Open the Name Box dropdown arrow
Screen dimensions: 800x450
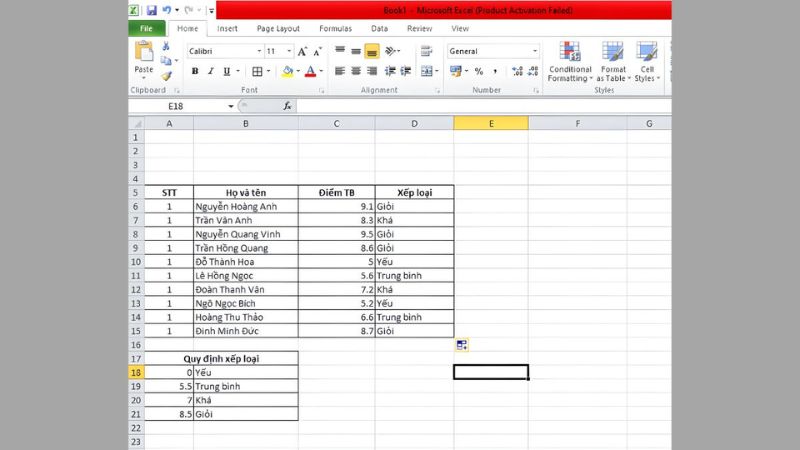coord(231,106)
